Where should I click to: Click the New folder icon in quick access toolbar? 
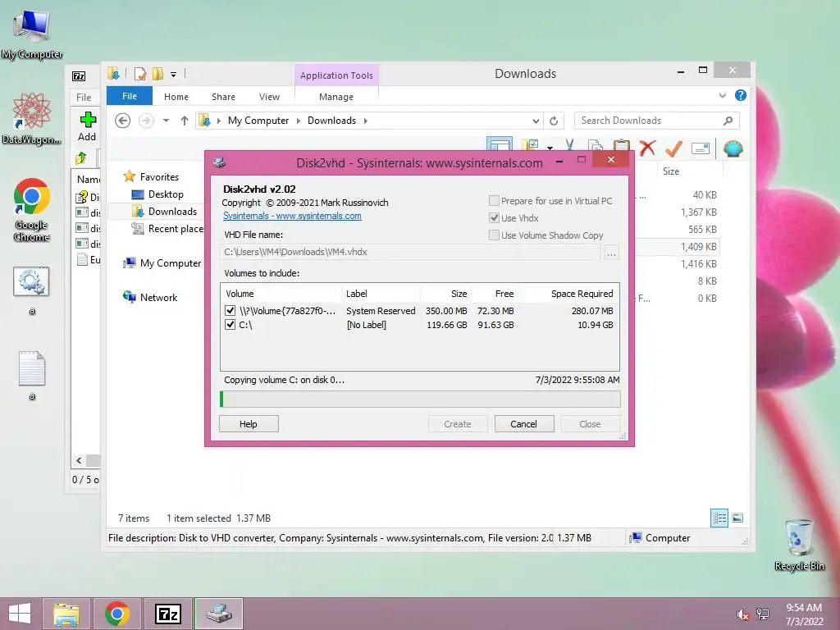[x=157, y=74]
